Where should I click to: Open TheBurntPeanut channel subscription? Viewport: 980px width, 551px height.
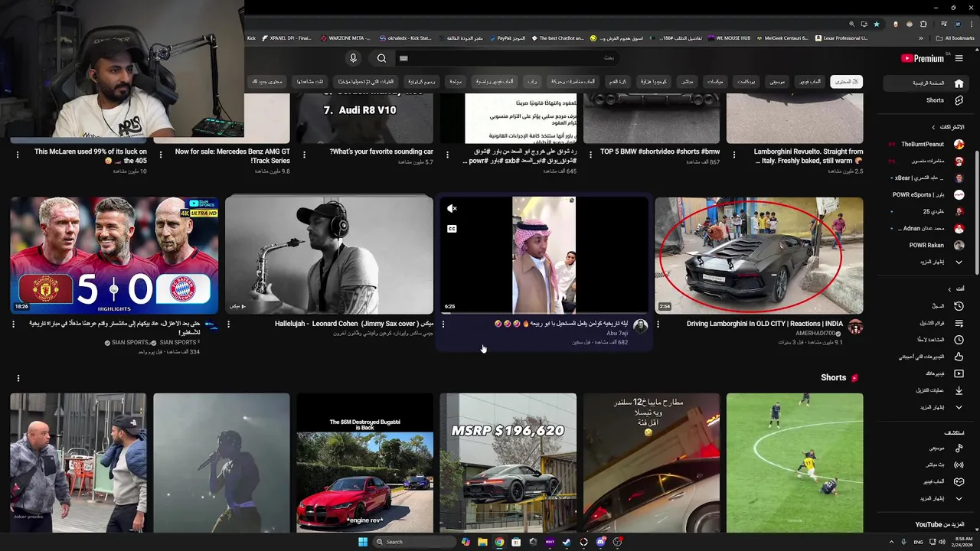(925, 144)
